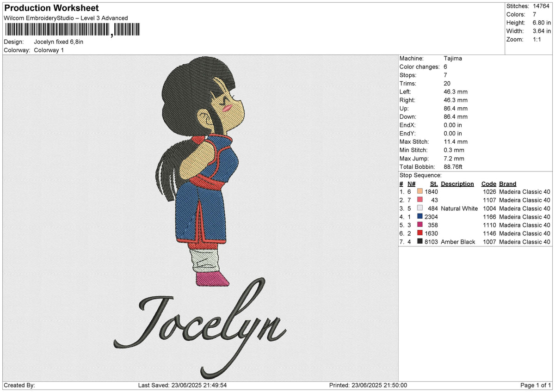
Task: Select the 'Created By:' footer label
Action: (19, 386)
